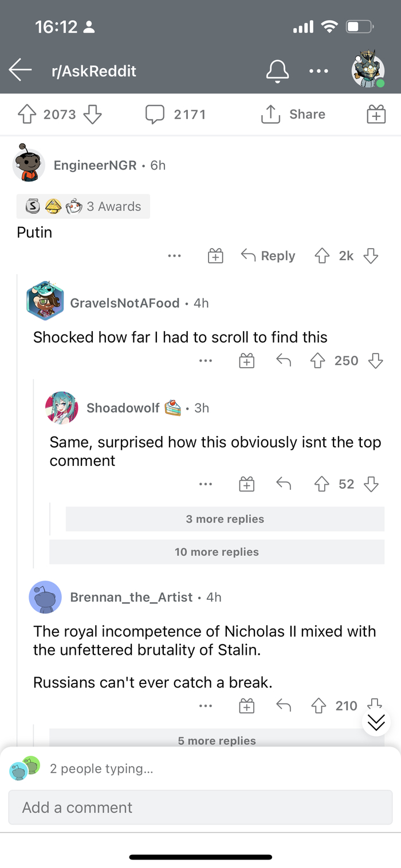
Task: Give an award to the post
Action: tap(376, 115)
